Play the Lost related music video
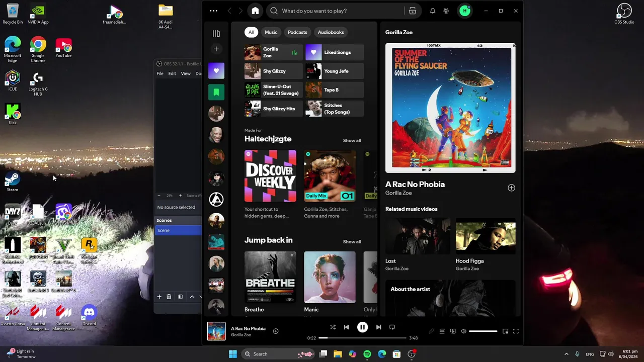Image resolution: width=644 pixels, height=362 pixels. [x=418, y=236]
